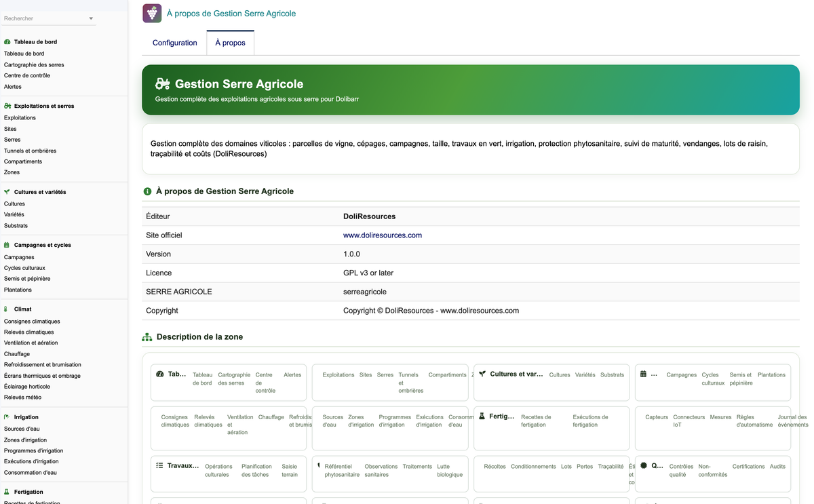Click the gauge icon of sidebar Tableau de bord section

click(x=7, y=42)
